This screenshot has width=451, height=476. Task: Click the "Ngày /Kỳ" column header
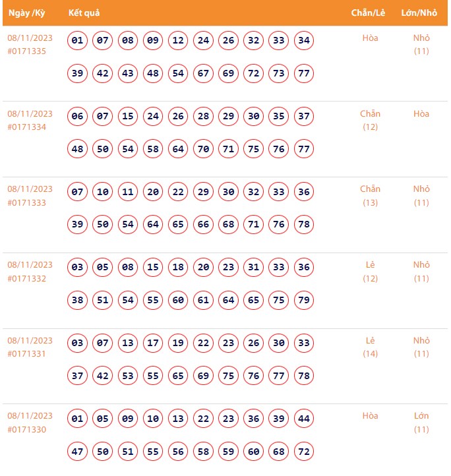pos(26,13)
